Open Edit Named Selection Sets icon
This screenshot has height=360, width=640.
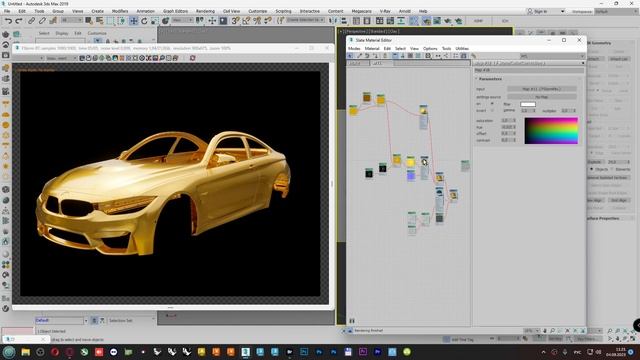point(280,21)
